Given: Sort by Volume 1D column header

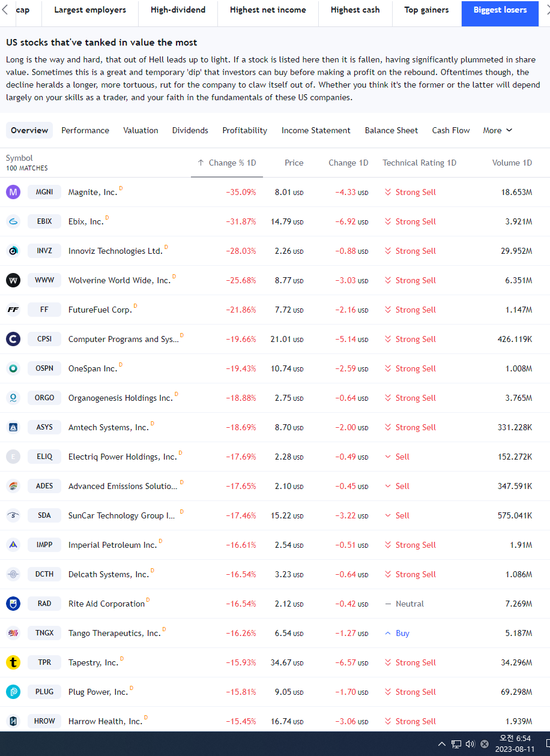Looking at the screenshot, I should pyautogui.click(x=512, y=163).
